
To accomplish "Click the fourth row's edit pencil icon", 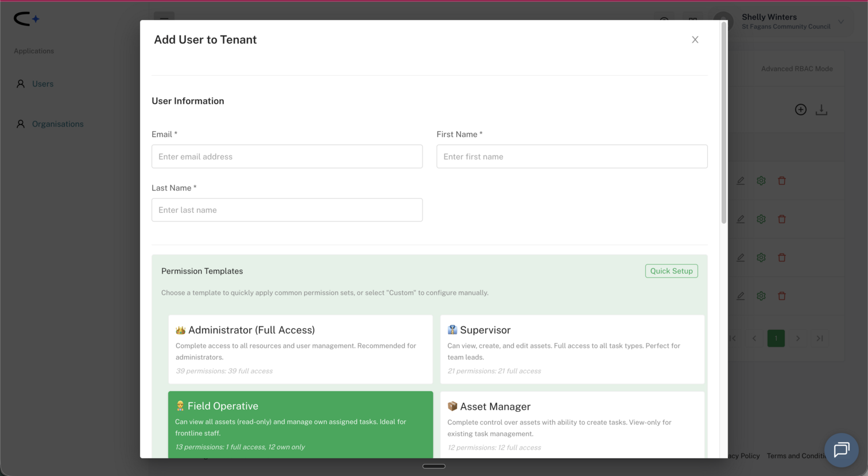I will 741,296.
